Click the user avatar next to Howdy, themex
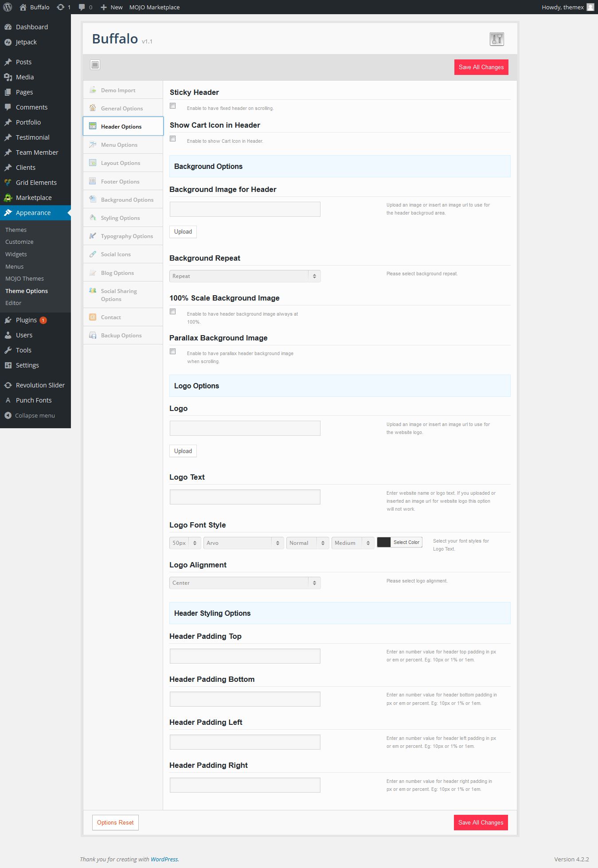 click(590, 7)
